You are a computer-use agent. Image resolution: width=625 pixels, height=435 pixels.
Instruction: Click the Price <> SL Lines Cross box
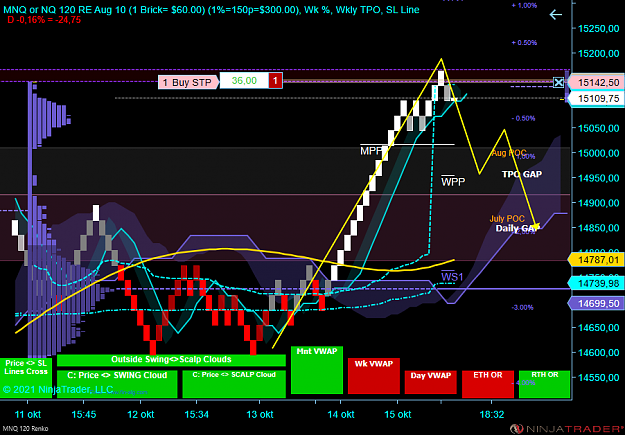point(26,377)
